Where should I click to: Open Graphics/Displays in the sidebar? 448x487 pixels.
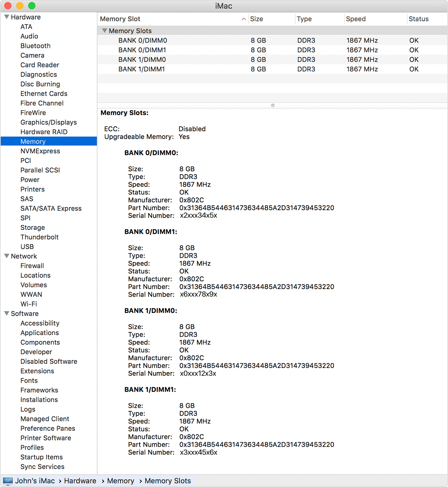48,122
